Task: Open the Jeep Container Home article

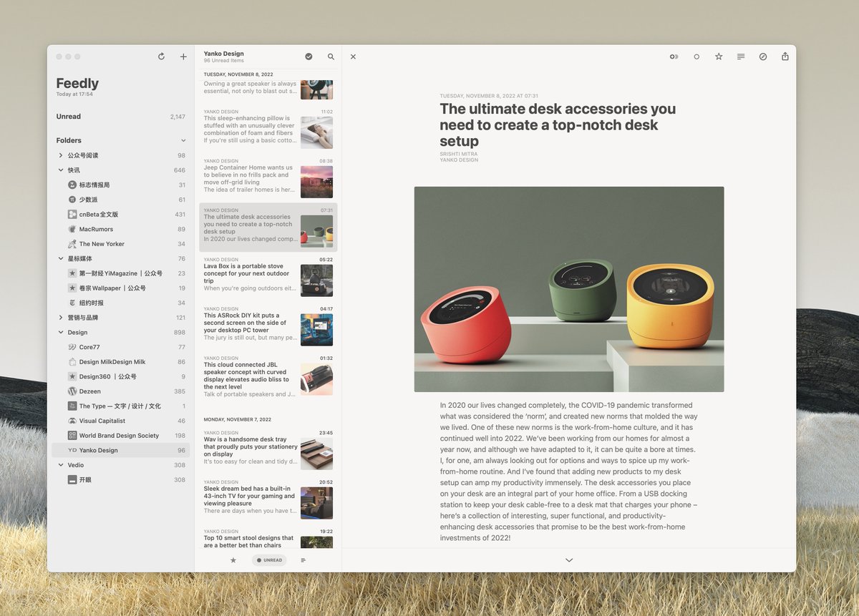Action: pyautogui.click(x=268, y=177)
